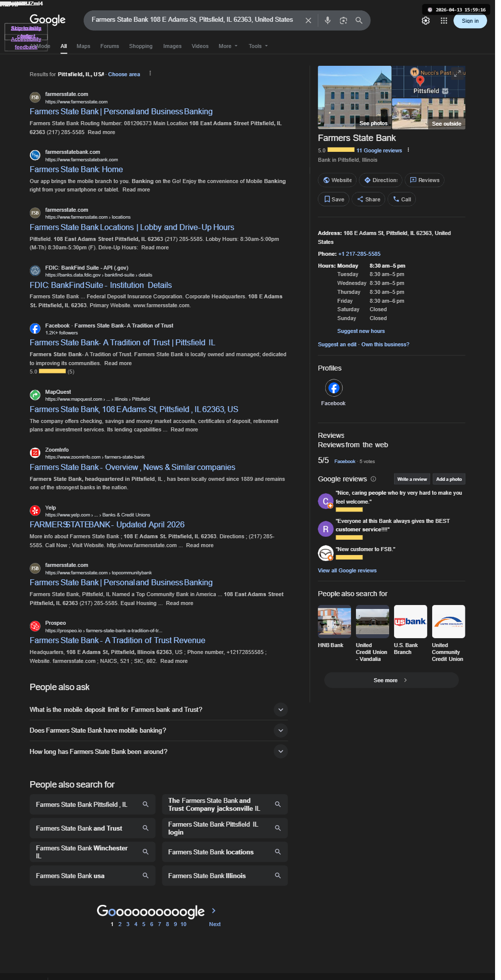Click Choose area link
Screen dimensions: 501x980
pyautogui.click(x=124, y=74)
